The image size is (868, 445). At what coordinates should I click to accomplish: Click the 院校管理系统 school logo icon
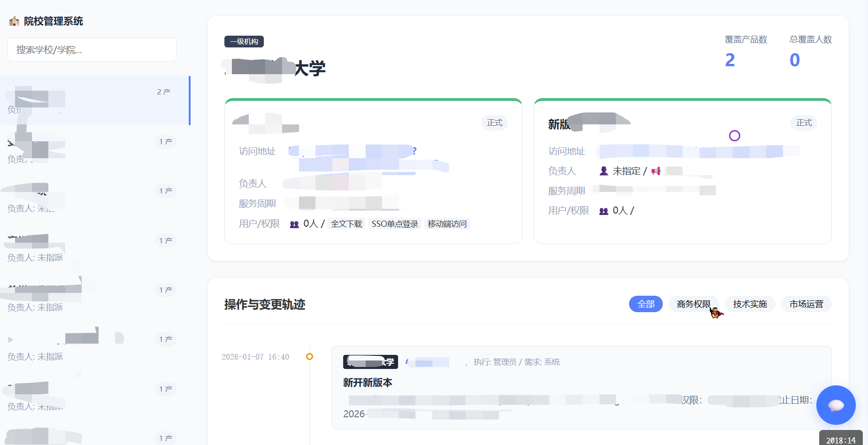pyautogui.click(x=14, y=21)
